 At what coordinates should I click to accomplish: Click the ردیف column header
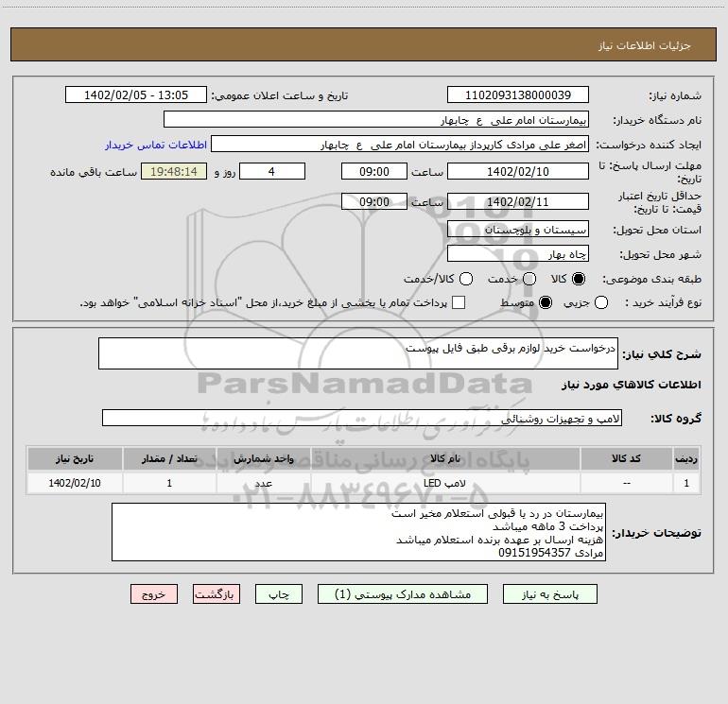686,458
